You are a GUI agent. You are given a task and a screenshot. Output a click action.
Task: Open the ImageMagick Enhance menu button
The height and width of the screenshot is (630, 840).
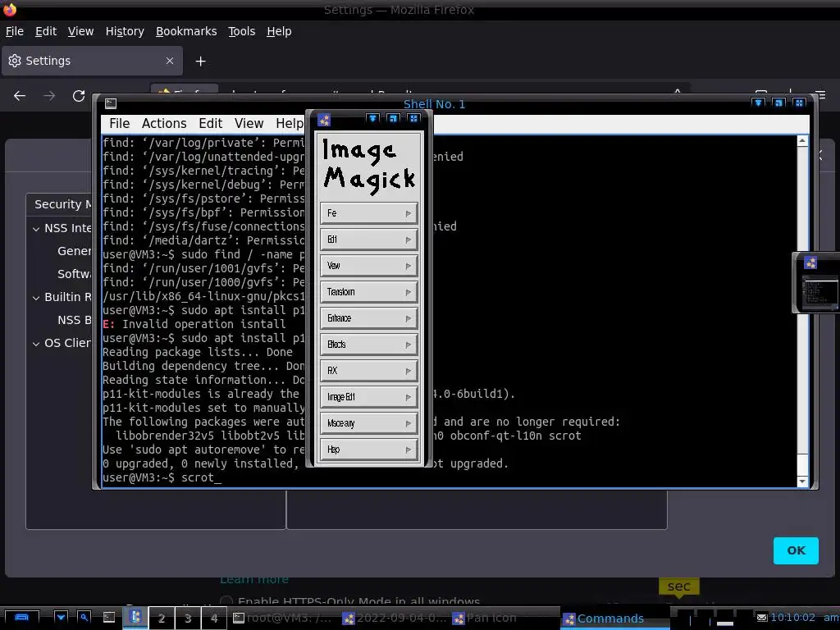pos(368,318)
